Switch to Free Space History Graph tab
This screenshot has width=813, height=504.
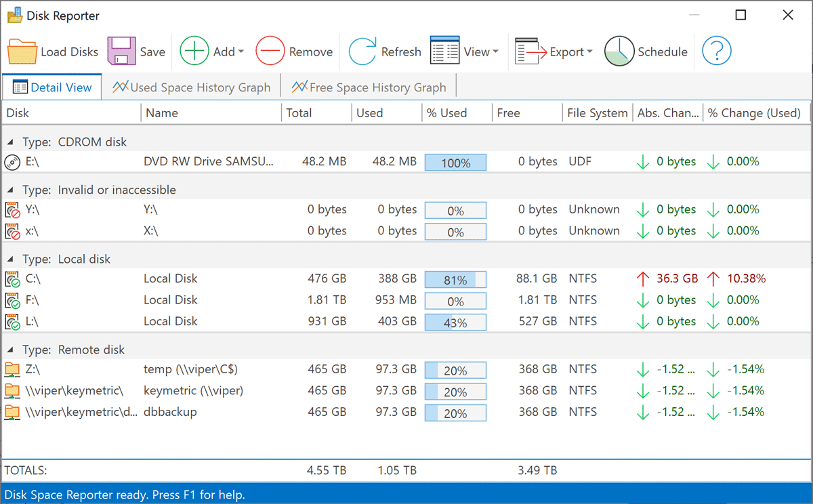click(x=369, y=87)
